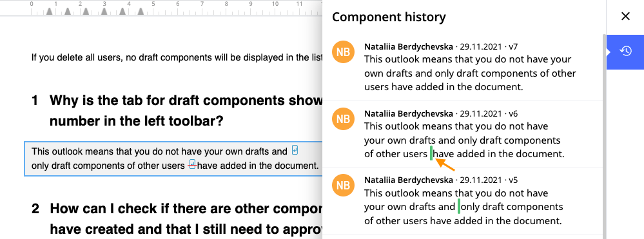The image size is (644, 239).
Task: Click the Component history heading
Action: [x=389, y=17]
